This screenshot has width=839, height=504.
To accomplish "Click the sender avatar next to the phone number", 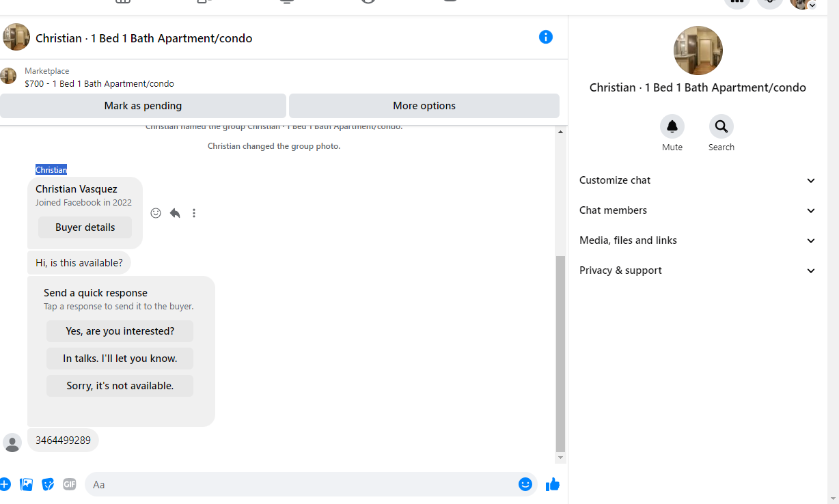I will click(x=12, y=443).
